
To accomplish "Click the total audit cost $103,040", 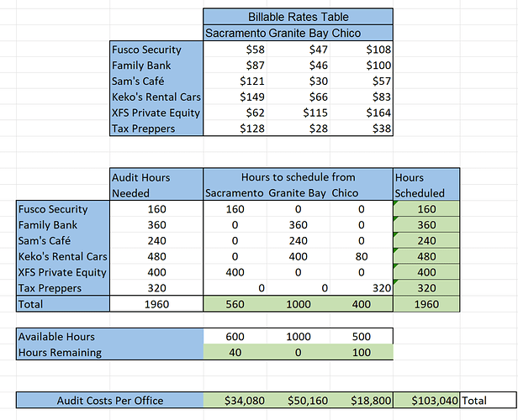I will [426, 400].
